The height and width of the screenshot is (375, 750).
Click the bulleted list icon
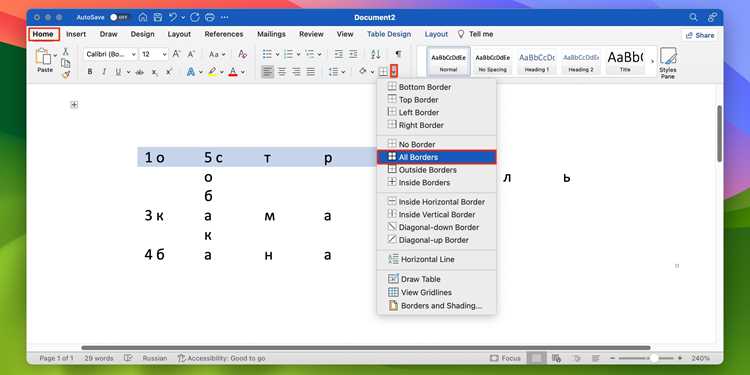[267, 55]
